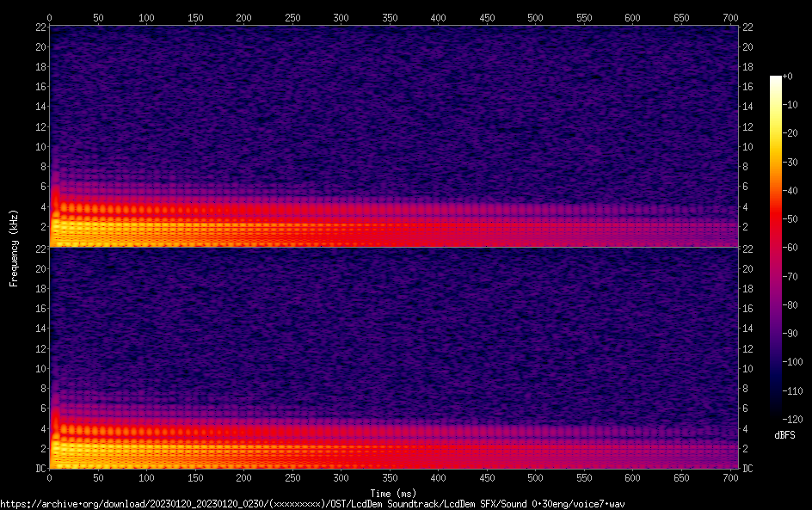
Task: Click the 10 kHz tick on upper-left frequency axis
Action: 39,146
